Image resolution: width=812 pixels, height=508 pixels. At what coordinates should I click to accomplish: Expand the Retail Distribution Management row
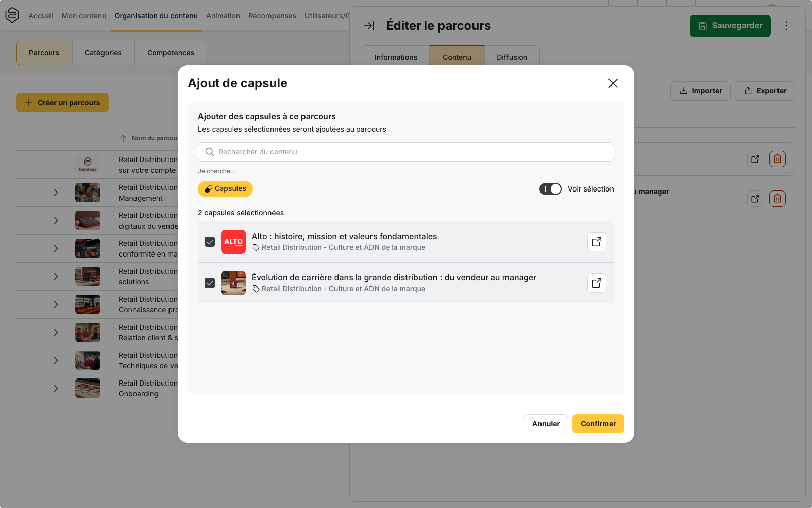(x=56, y=193)
